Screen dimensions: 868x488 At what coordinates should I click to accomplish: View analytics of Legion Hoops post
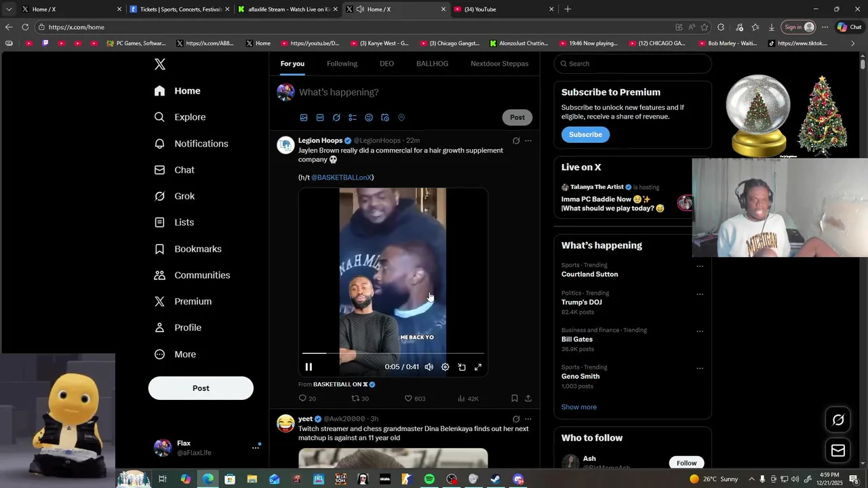[x=469, y=399]
